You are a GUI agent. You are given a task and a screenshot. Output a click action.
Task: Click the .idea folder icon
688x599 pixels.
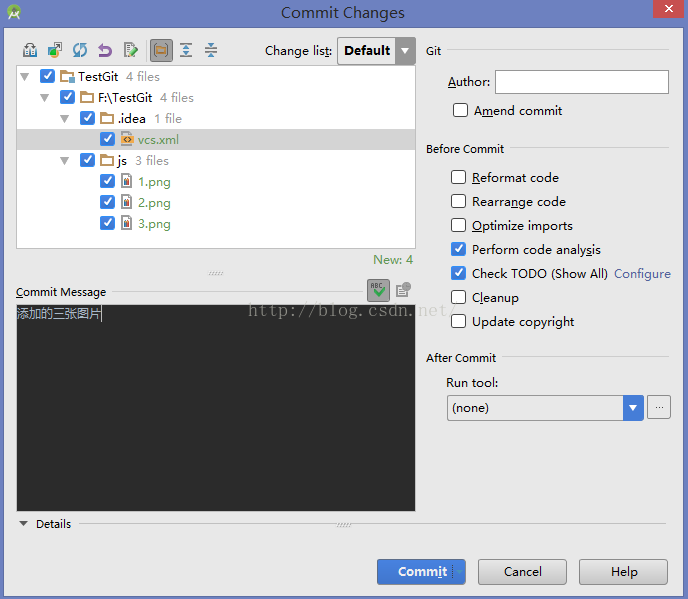pyautogui.click(x=107, y=118)
